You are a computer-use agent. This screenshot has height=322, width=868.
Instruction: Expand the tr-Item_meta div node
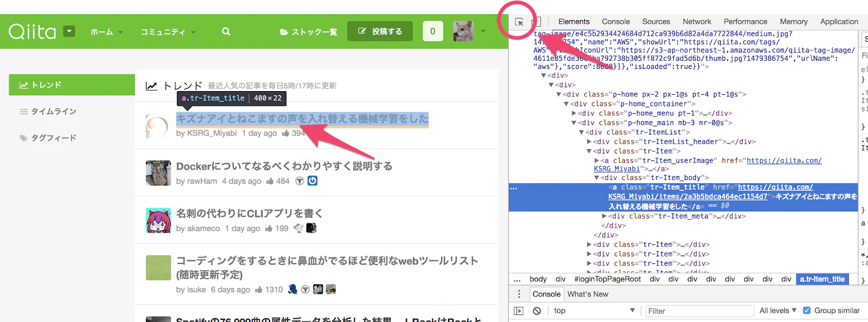click(605, 216)
